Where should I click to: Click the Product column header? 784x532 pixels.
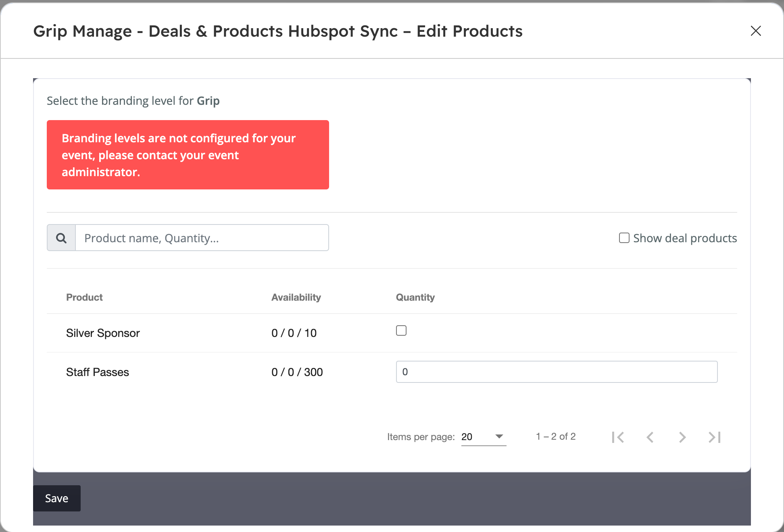pyautogui.click(x=84, y=297)
